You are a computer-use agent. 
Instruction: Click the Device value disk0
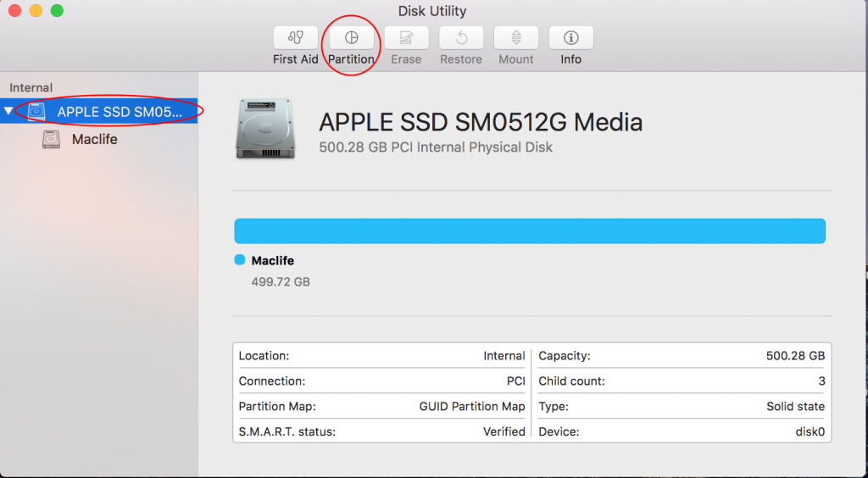pyautogui.click(x=810, y=431)
